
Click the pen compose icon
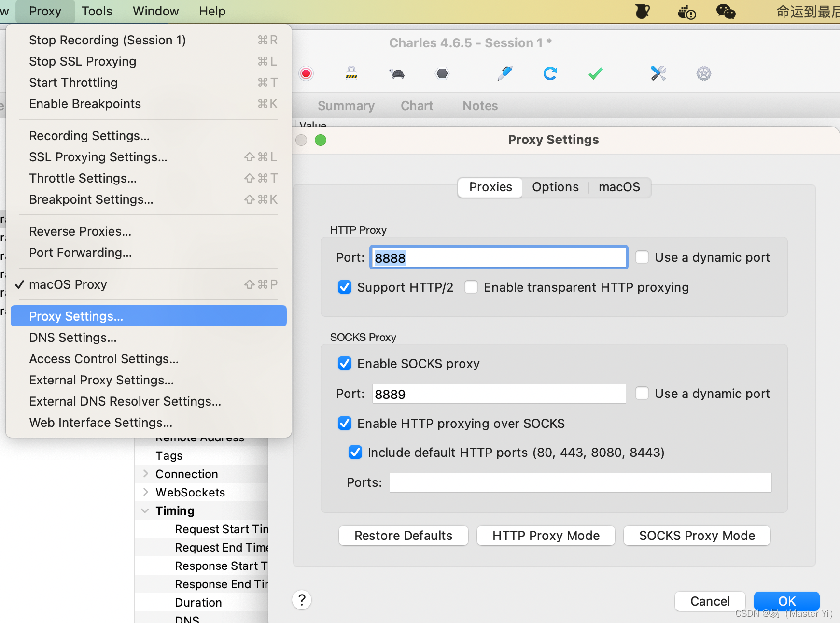pyautogui.click(x=505, y=73)
